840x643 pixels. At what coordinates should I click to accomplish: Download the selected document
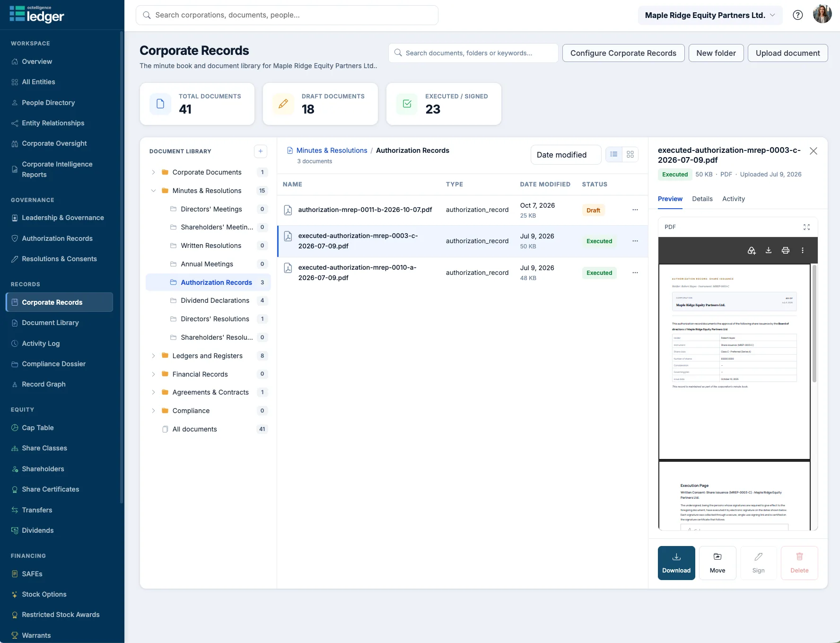[676, 563]
